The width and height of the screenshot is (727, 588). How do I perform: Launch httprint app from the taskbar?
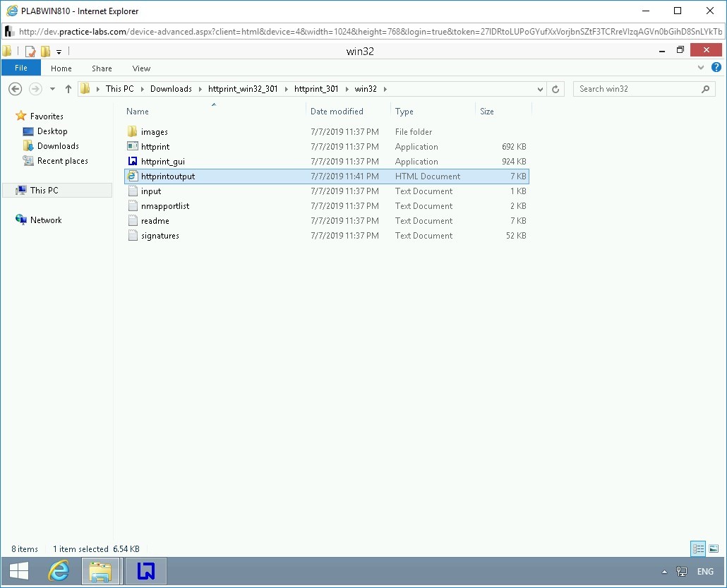[145, 570]
